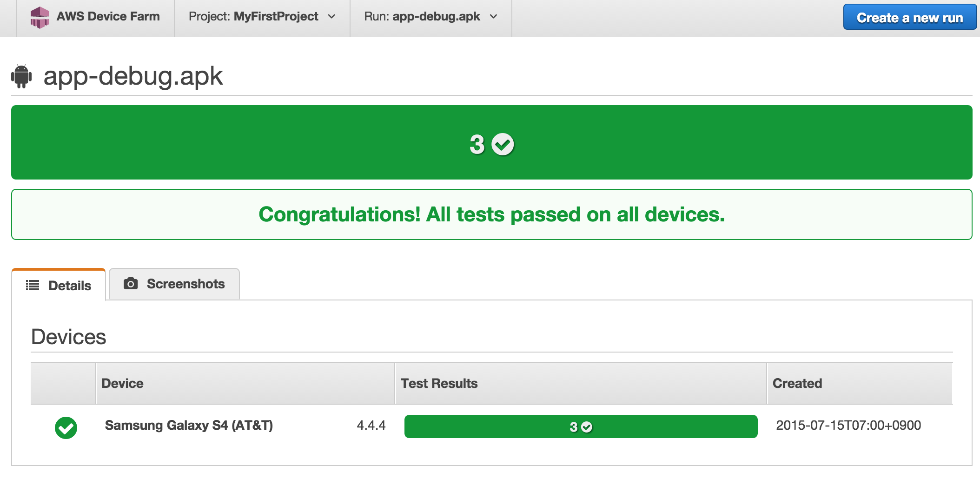Click the camera icon on Screenshots tab
Viewport: 980px width, 493px height.
(131, 284)
